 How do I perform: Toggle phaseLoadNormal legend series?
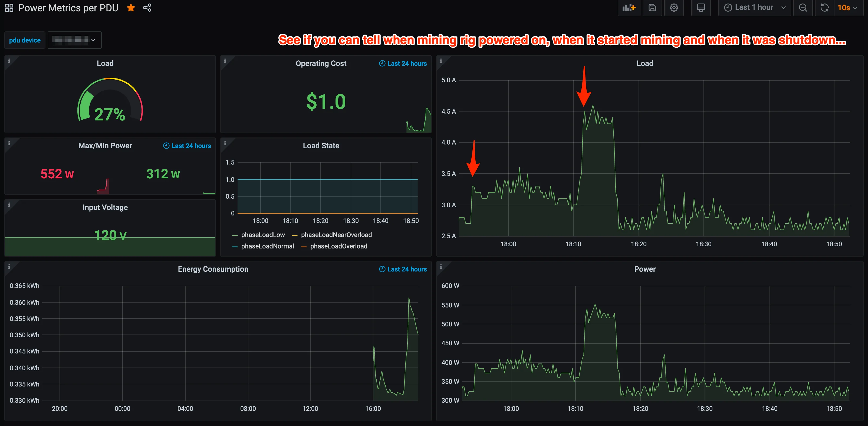(267, 246)
